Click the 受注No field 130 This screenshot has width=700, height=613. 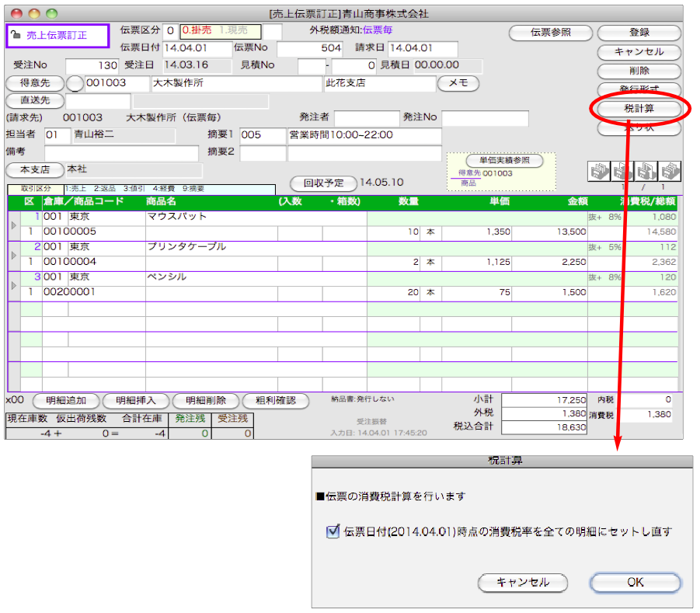click(92, 65)
